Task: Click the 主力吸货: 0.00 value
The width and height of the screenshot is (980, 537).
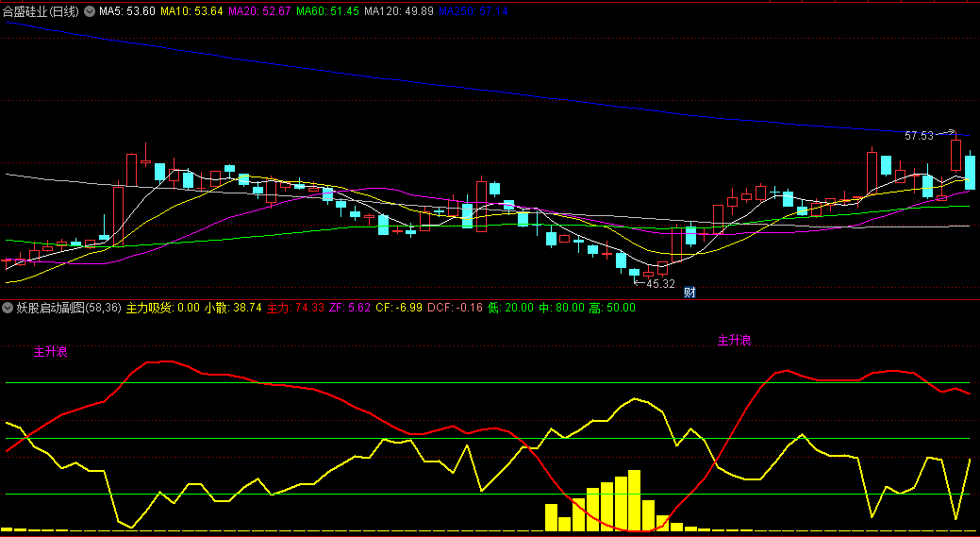Action: (162, 308)
